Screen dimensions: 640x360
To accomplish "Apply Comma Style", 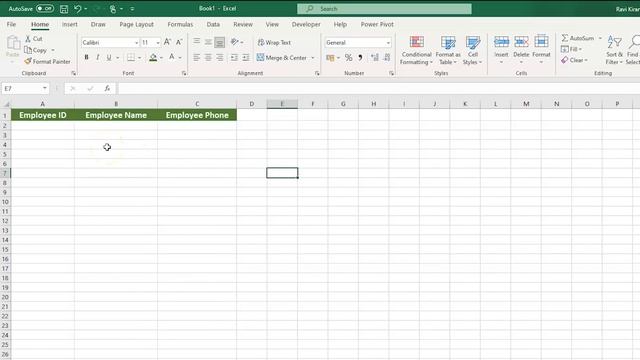I will click(x=360, y=58).
